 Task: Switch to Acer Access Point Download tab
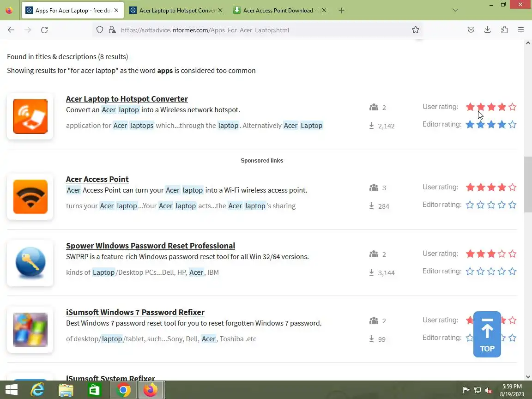pyautogui.click(x=280, y=11)
